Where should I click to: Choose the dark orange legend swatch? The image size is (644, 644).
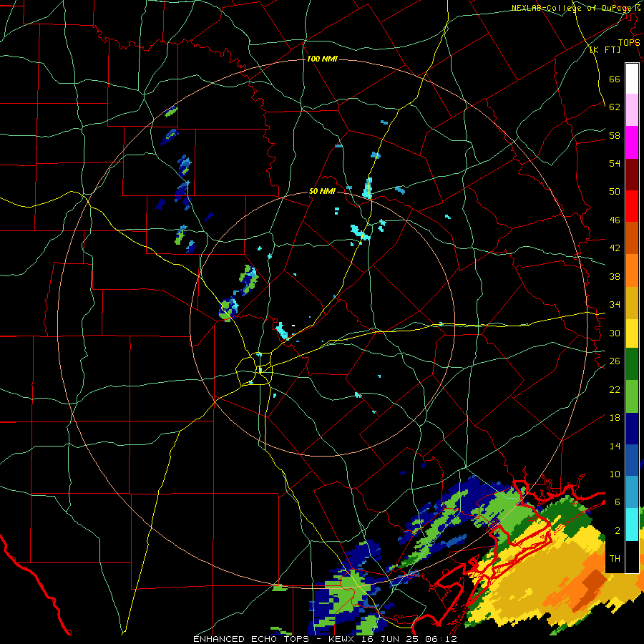coord(632,238)
